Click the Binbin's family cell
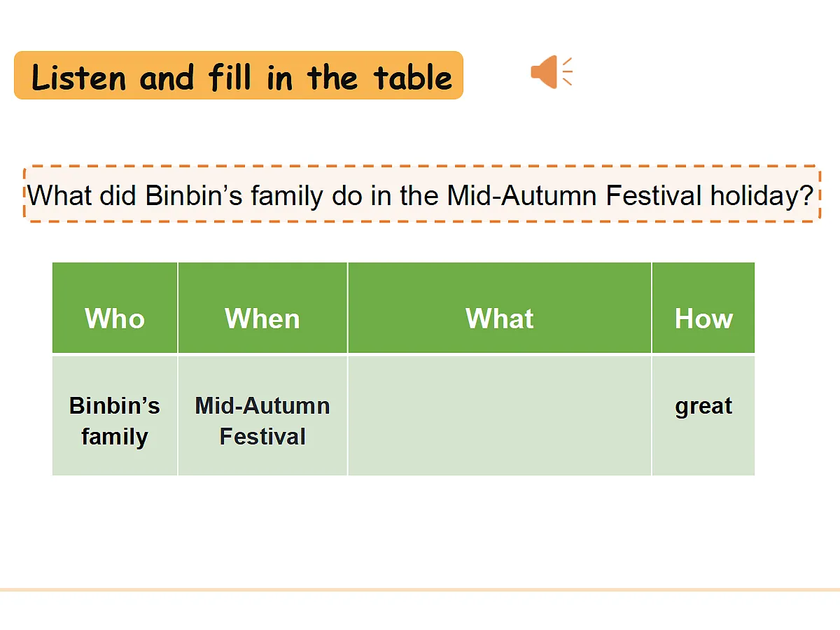840x630 pixels. point(115,416)
